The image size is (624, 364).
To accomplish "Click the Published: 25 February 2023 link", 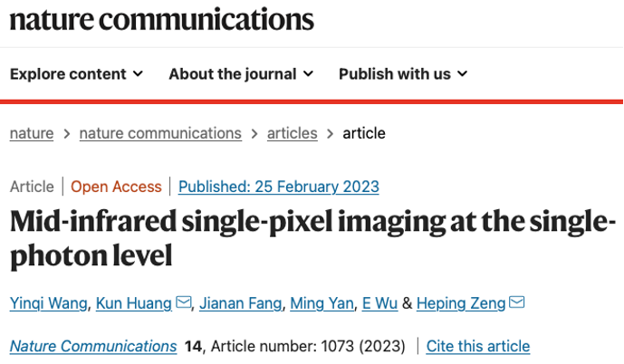I will pyautogui.click(x=278, y=187).
